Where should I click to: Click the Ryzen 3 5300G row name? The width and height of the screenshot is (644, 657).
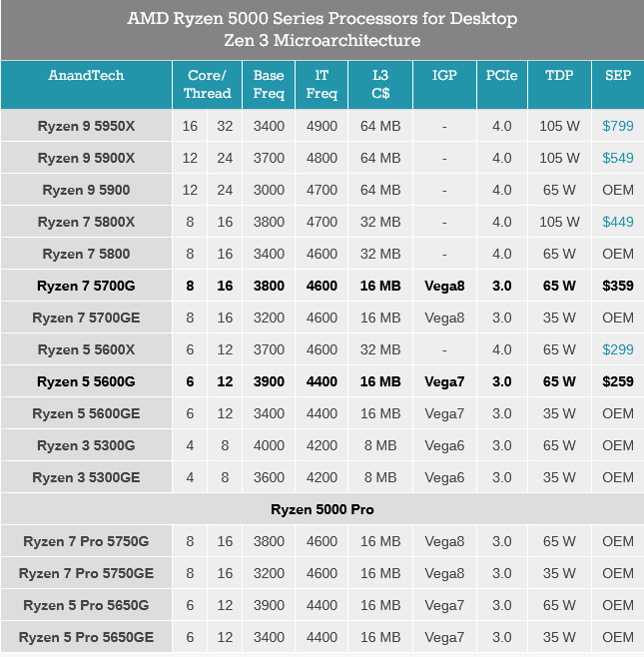[x=86, y=445]
